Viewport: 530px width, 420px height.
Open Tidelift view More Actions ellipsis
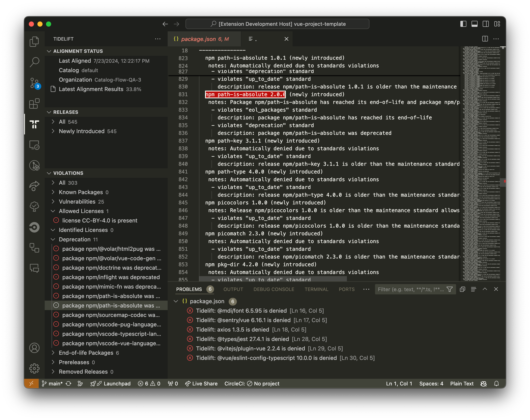click(x=158, y=39)
